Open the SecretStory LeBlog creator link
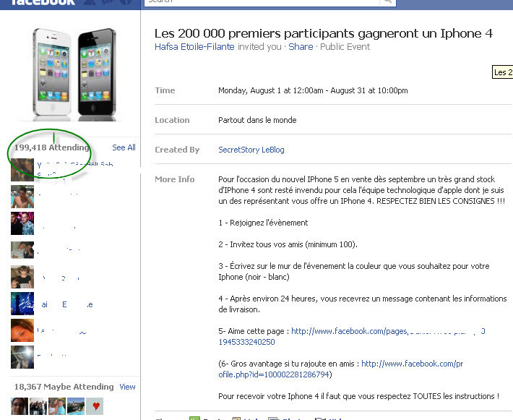The height and width of the screenshot is (420, 513). (x=251, y=150)
